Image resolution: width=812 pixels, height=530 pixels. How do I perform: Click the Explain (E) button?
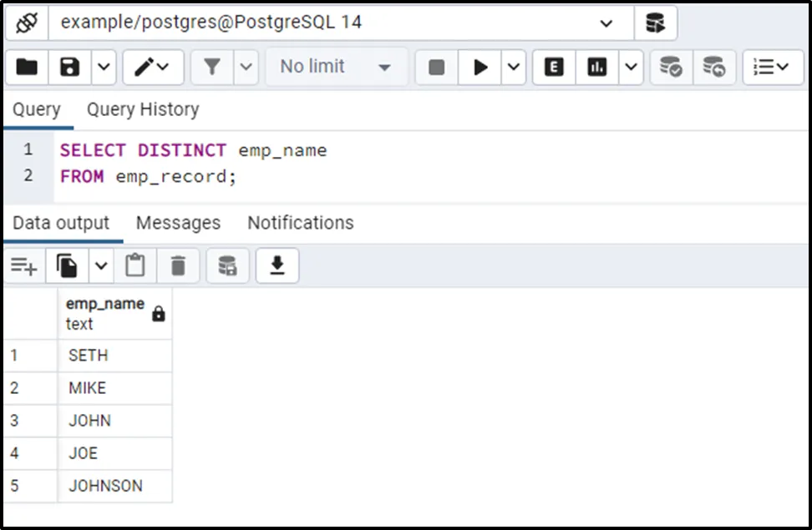click(553, 67)
